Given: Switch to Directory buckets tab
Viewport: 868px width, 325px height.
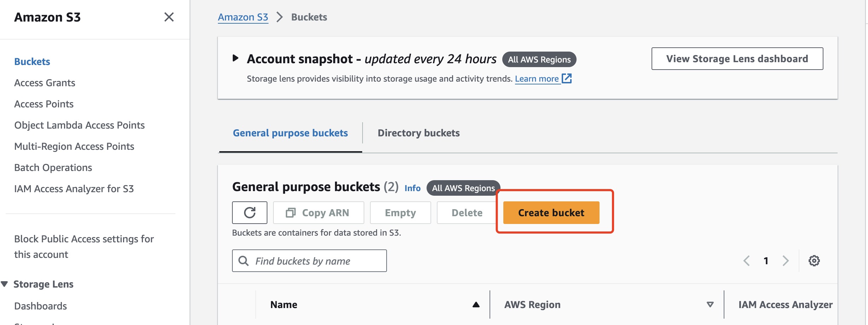Looking at the screenshot, I should [419, 133].
